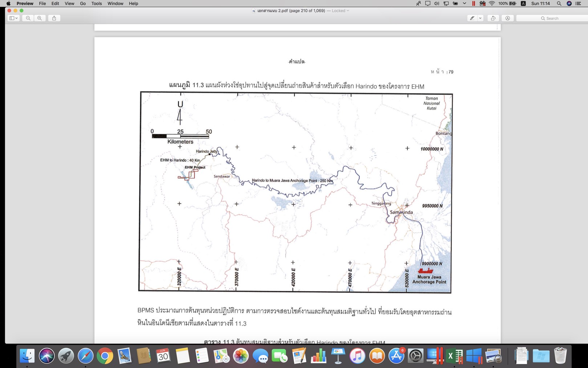This screenshot has width=588, height=368.
Task: Click the Zoom Out toolbar button
Action: coord(28,18)
